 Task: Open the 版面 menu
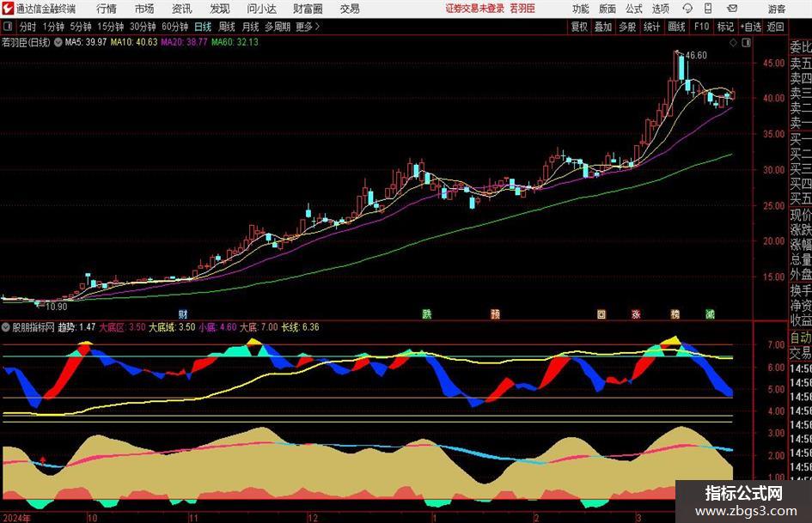pos(607,9)
